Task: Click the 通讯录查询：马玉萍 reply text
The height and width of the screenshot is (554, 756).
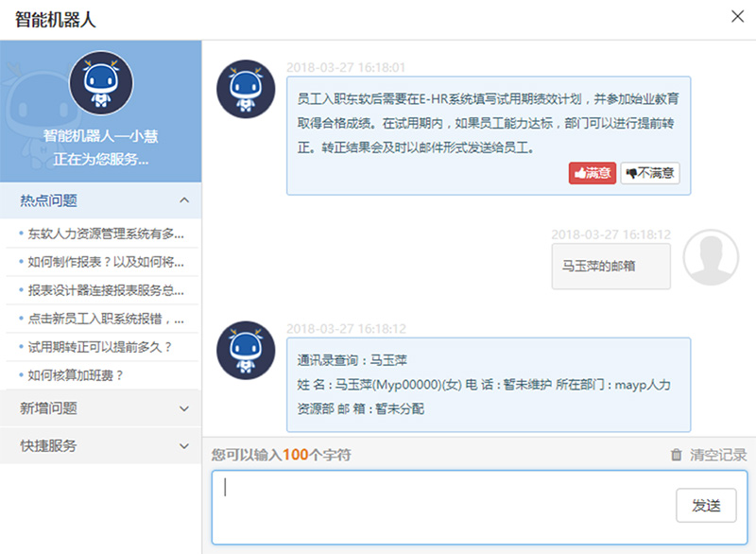Action: coord(352,360)
